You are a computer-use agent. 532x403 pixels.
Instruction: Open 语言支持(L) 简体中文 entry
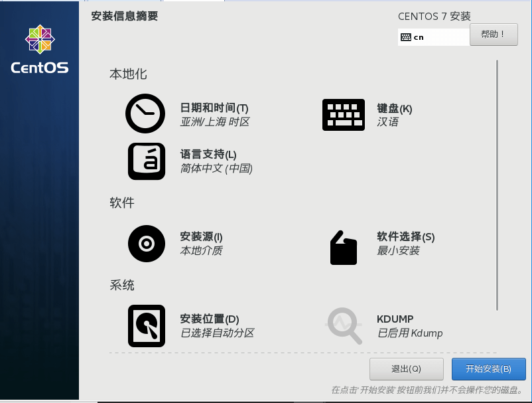216,161
